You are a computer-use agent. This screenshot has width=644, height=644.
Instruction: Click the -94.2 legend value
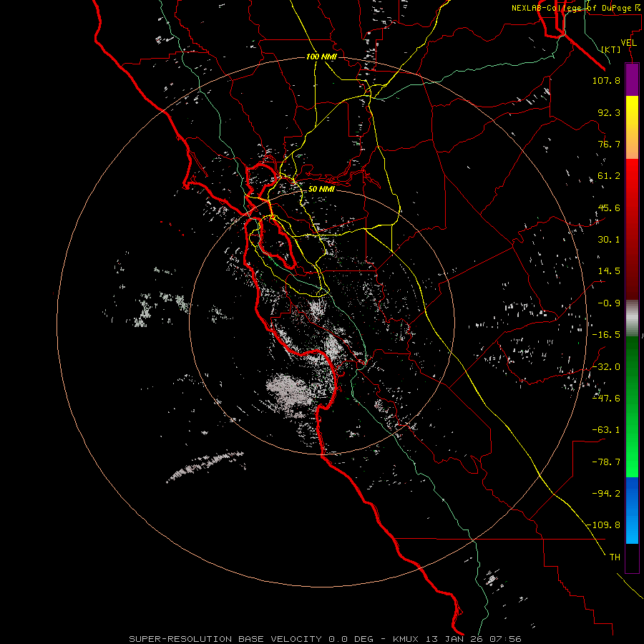606,494
